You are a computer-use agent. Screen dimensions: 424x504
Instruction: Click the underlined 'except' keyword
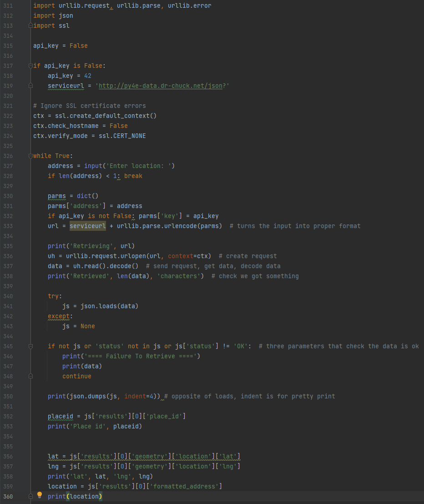pyautogui.click(x=59, y=316)
